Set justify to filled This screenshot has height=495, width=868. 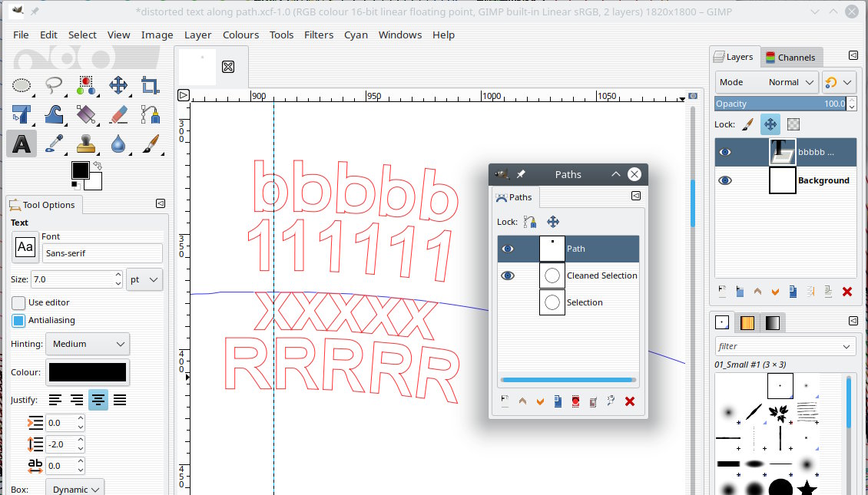pos(120,400)
